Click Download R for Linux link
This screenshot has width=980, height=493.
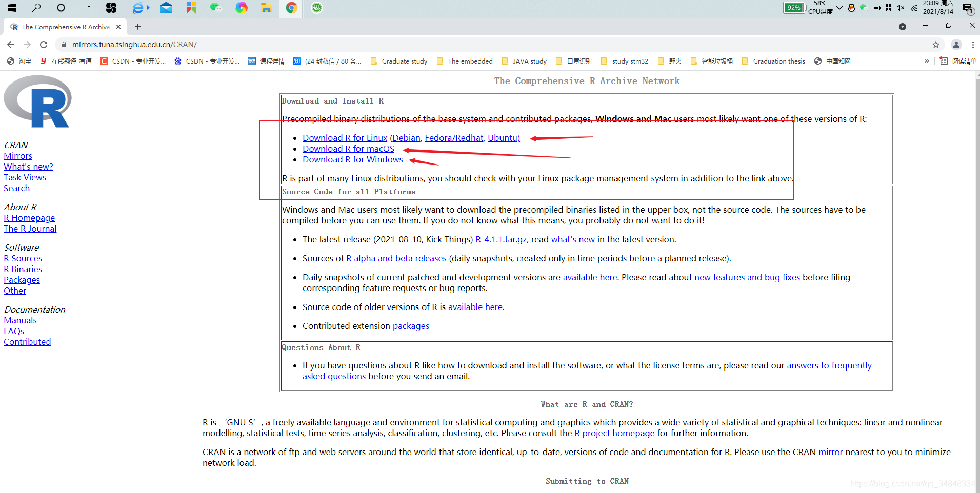coord(345,138)
